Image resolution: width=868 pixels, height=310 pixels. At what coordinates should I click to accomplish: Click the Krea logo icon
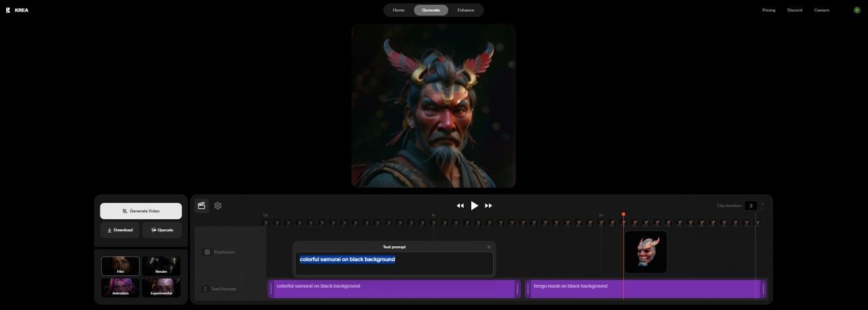tap(7, 10)
